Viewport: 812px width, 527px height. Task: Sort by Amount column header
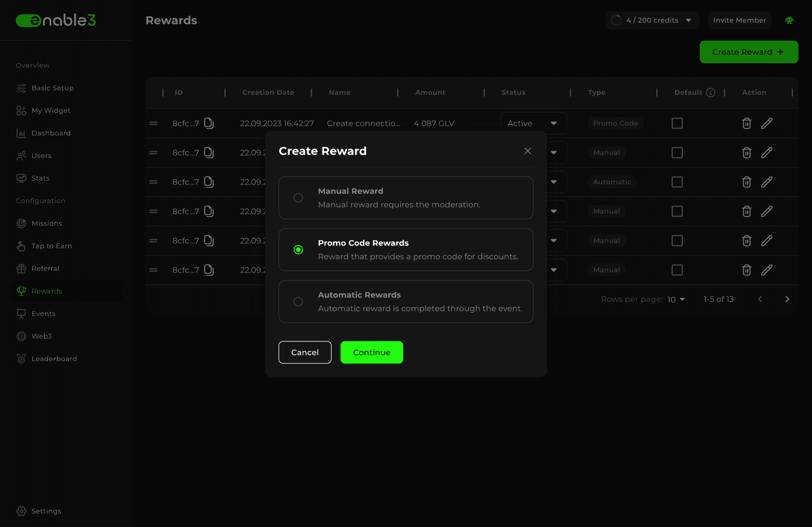(x=430, y=93)
